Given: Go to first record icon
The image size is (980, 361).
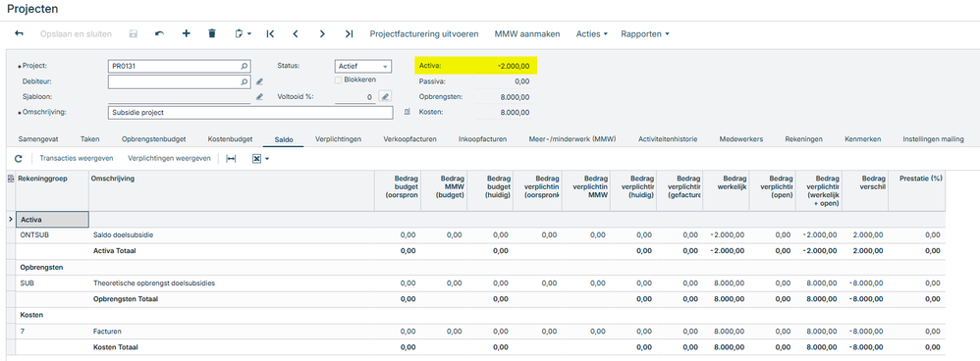Looking at the screenshot, I should 270,33.
